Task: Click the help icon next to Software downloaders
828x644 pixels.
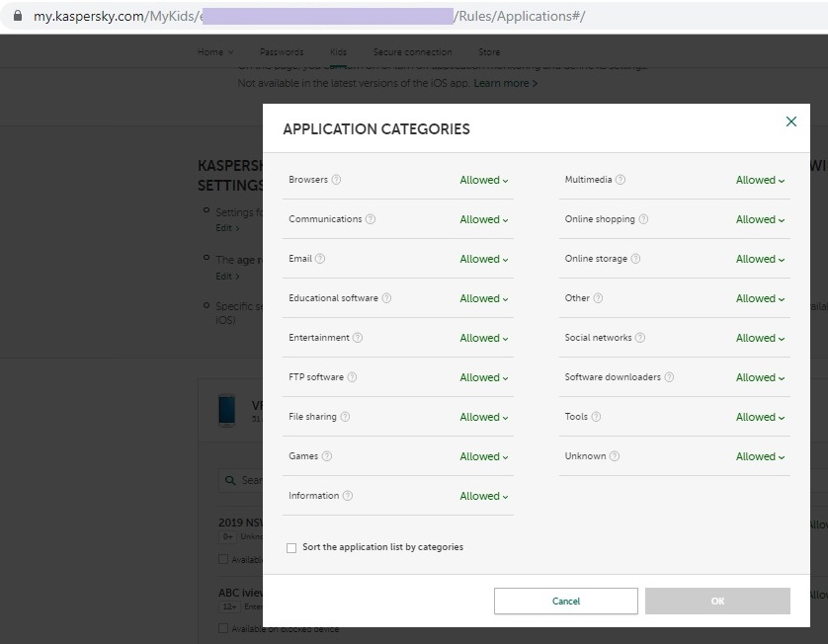Action: click(x=669, y=377)
